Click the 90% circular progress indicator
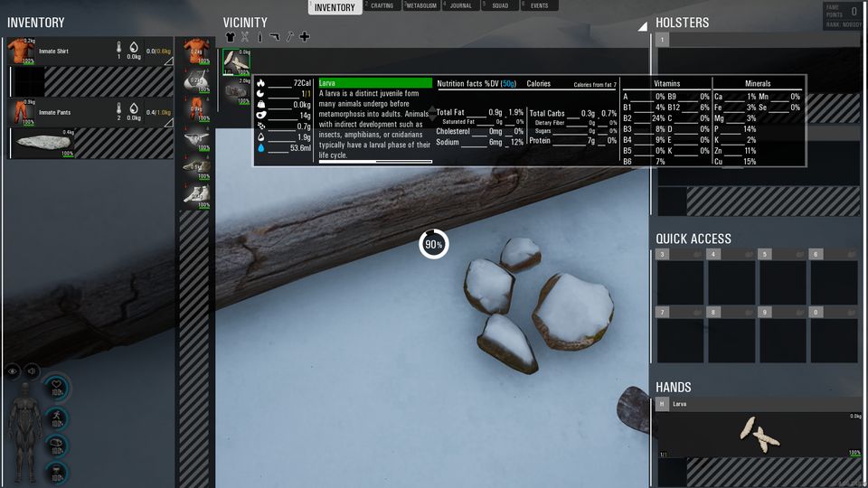The height and width of the screenshot is (488, 868). [x=433, y=244]
